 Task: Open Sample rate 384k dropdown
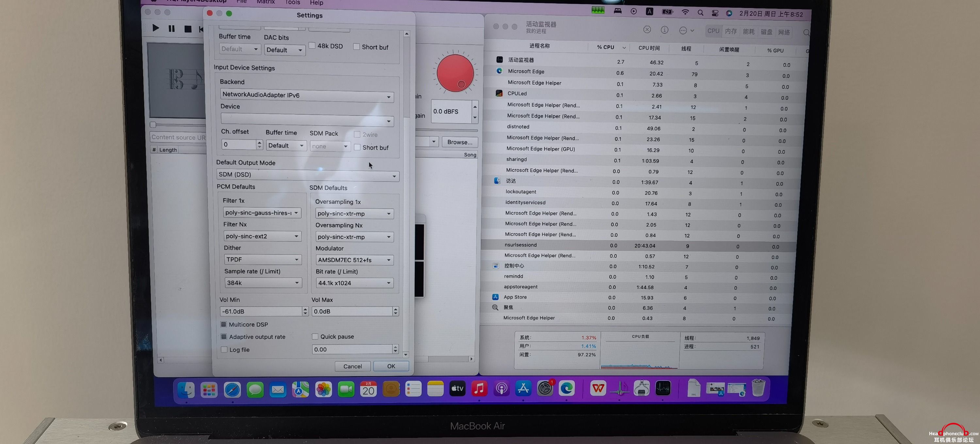[263, 282]
